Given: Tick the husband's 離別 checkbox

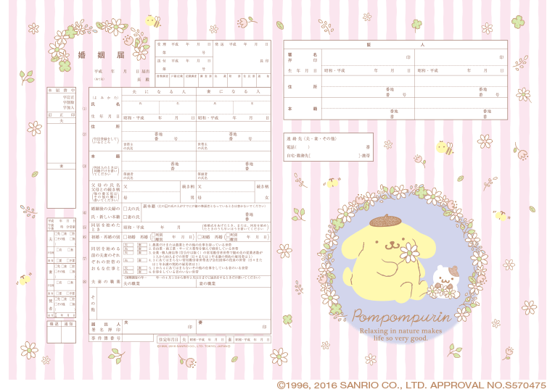Looking at the screenshot, I should click(153, 239).
